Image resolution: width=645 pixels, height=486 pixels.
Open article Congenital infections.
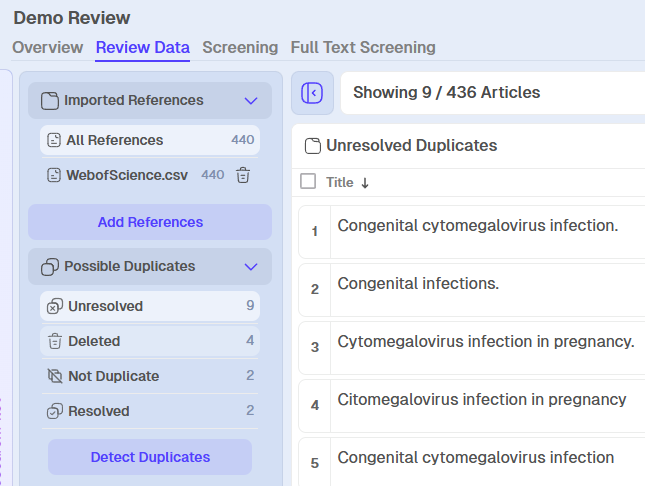[418, 284]
